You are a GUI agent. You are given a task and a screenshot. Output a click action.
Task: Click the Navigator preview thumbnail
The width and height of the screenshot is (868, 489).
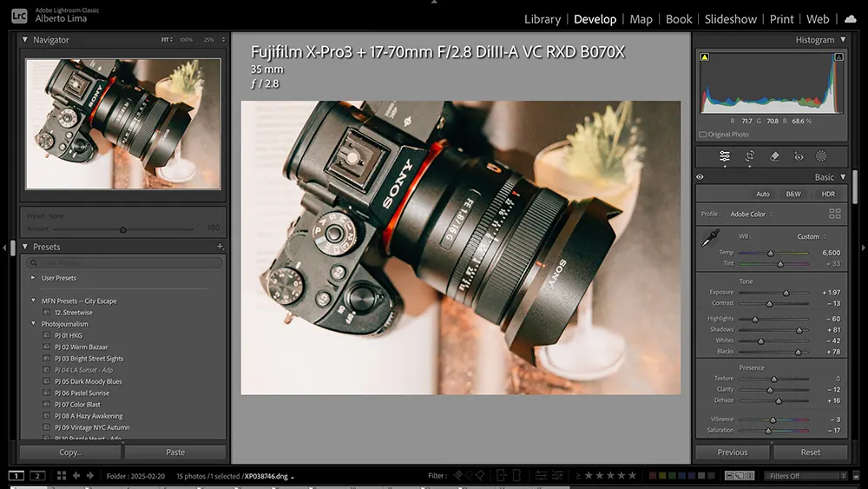tap(123, 124)
